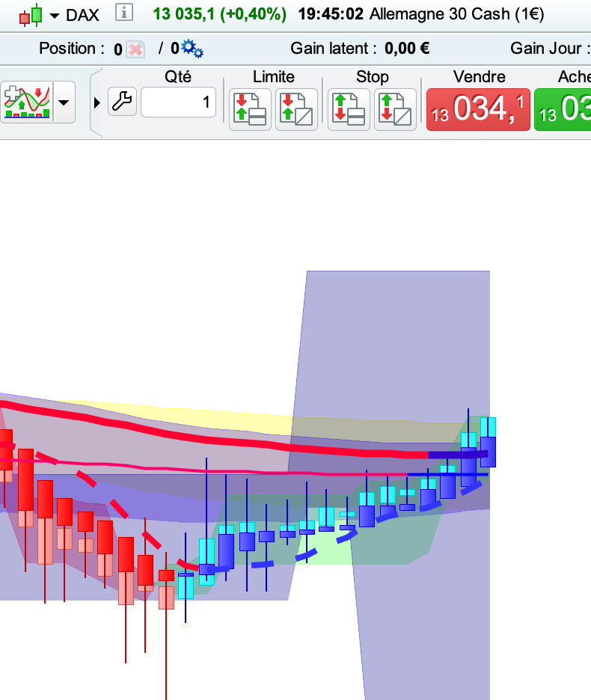The height and width of the screenshot is (700, 591).
Task: Click the trading mode chart icon
Action: point(27,102)
